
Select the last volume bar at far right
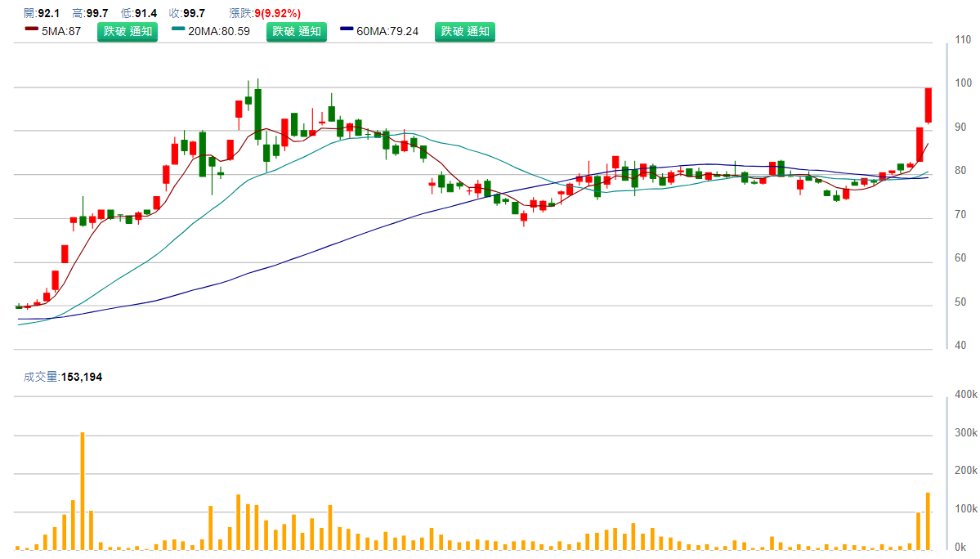click(x=929, y=521)
